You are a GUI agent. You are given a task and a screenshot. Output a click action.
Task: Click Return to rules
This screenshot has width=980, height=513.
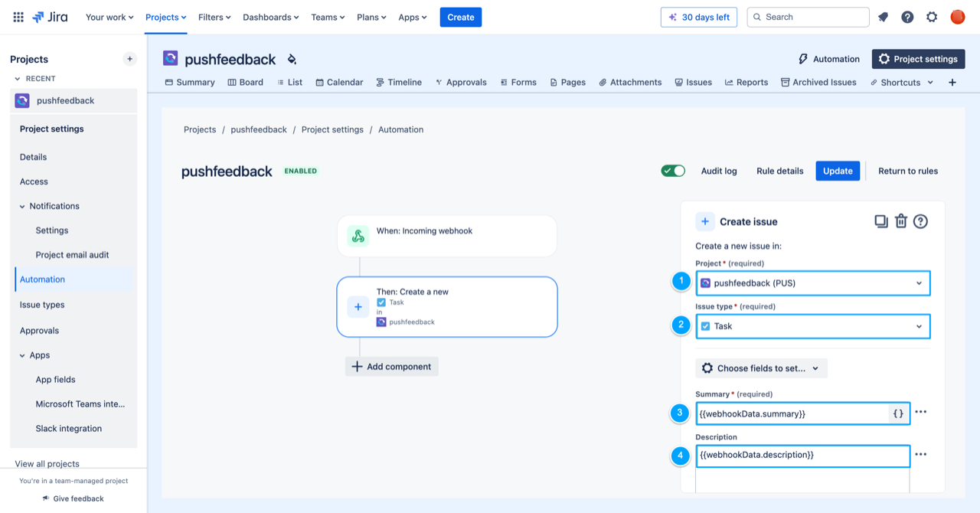908,171
